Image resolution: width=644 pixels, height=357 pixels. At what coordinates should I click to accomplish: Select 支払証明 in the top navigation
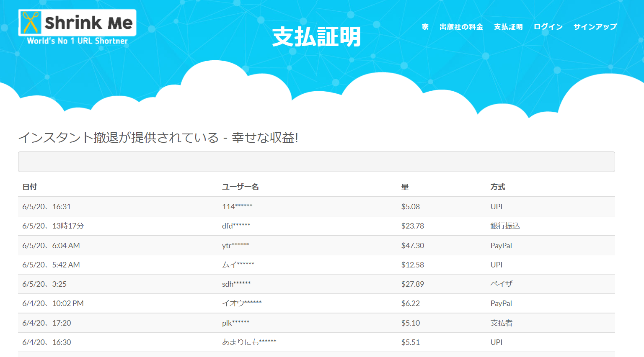[x=508, y=27]
